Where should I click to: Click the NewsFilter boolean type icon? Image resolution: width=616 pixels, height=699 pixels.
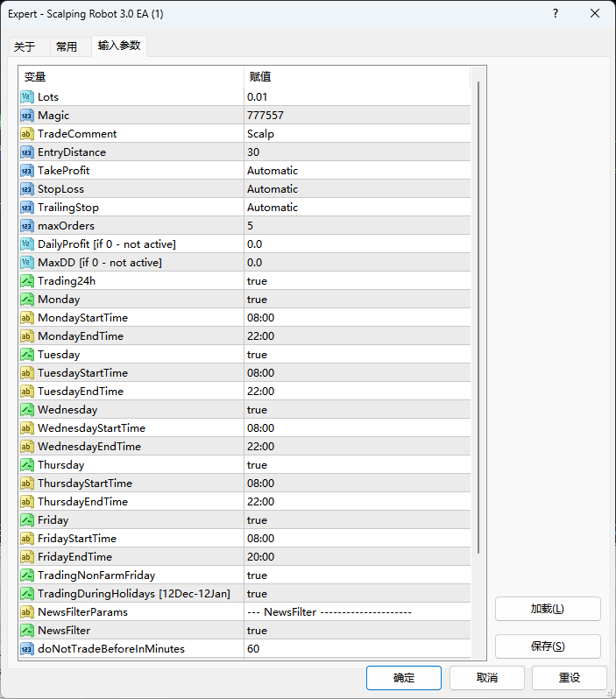click(x=26, y=631)
